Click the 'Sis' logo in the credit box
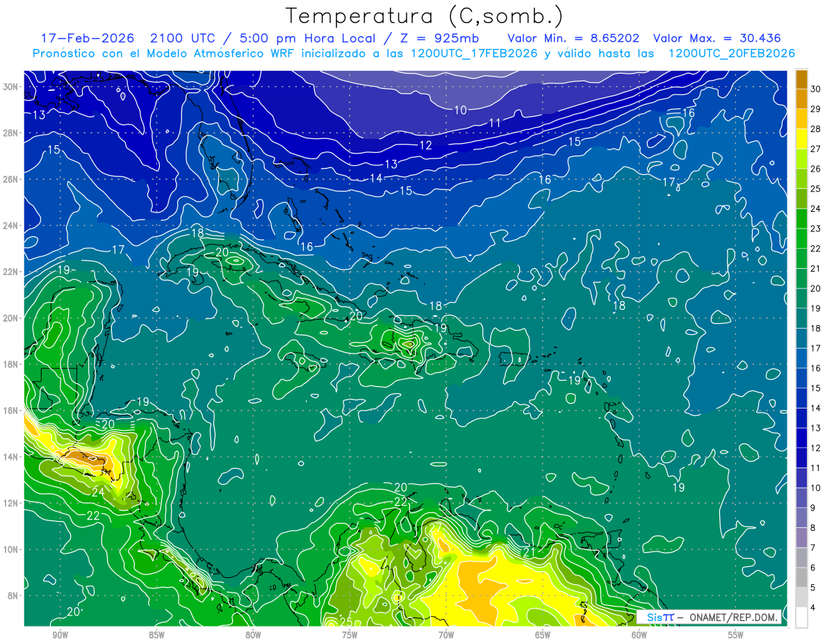Image resolution: width=834 pixels, height=644 pixels. click(654, 618)
